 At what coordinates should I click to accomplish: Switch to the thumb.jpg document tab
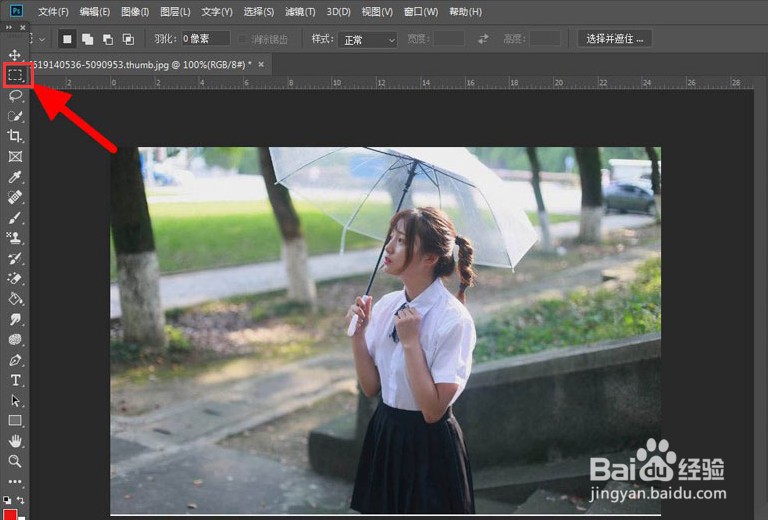[141, 65]
